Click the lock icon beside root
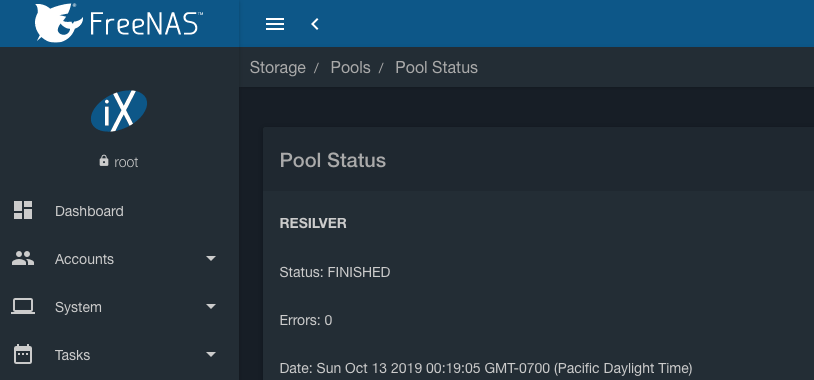Screen dimensions: 814x380 [x=104, y=161]
